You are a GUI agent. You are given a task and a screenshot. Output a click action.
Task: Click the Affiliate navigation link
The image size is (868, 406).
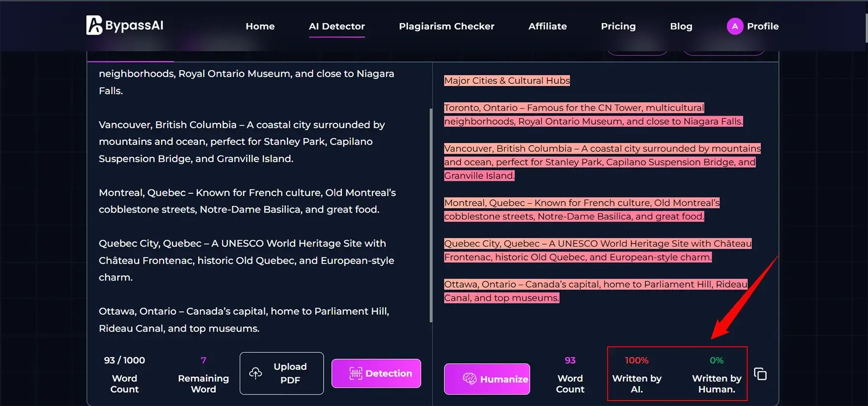point(547,26)
